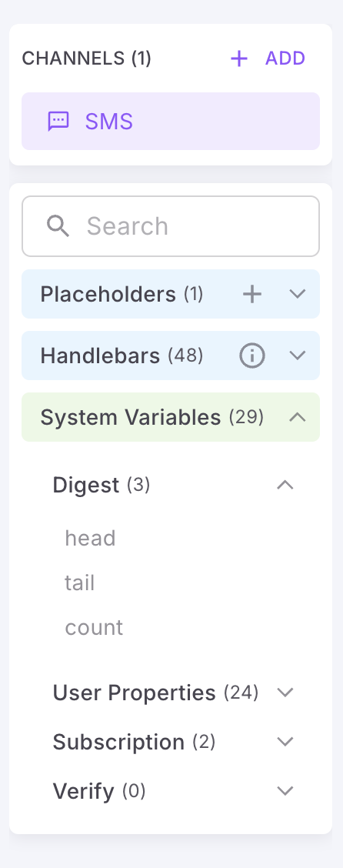Insert the count digest variable

(x=94, y=627)
